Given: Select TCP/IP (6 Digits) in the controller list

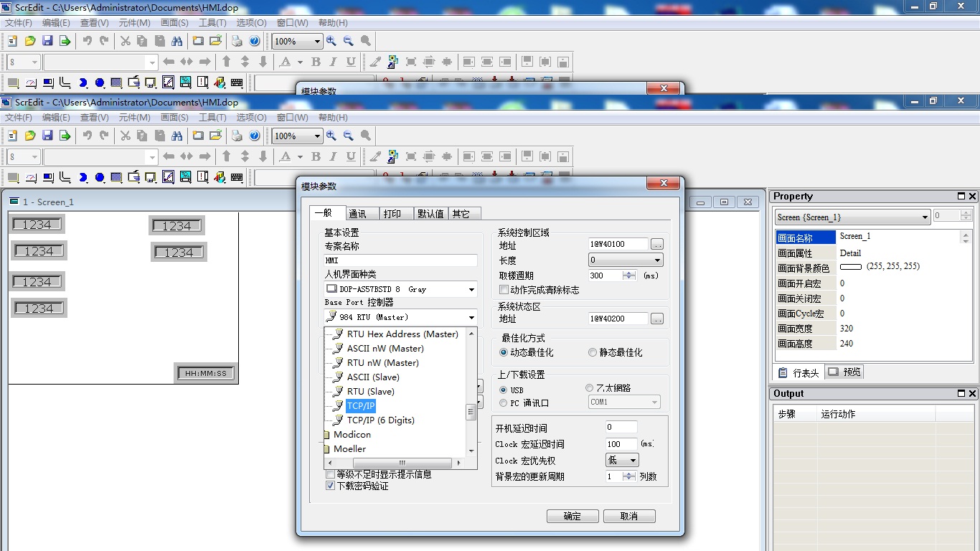Looking at the screenshot, I should click(380, 420).
